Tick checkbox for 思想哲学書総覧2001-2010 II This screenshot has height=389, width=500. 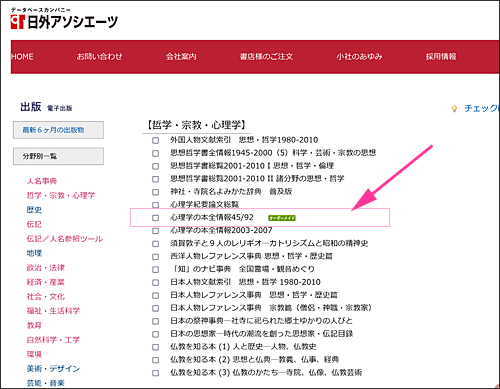155,179
